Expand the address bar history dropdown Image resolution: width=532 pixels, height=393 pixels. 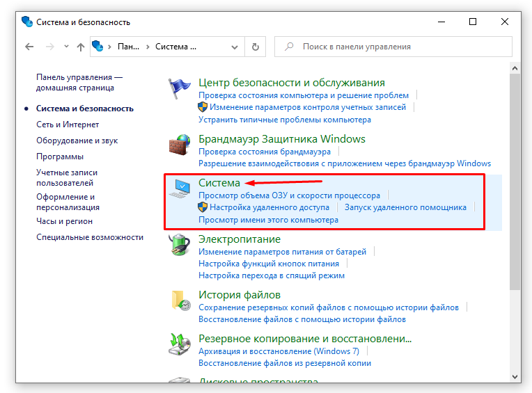coord(235,47)
